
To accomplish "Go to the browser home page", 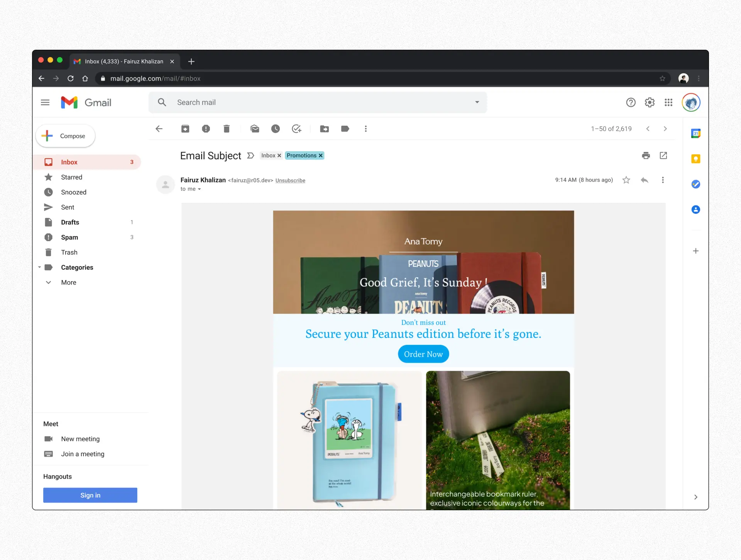I will (85, 79).
